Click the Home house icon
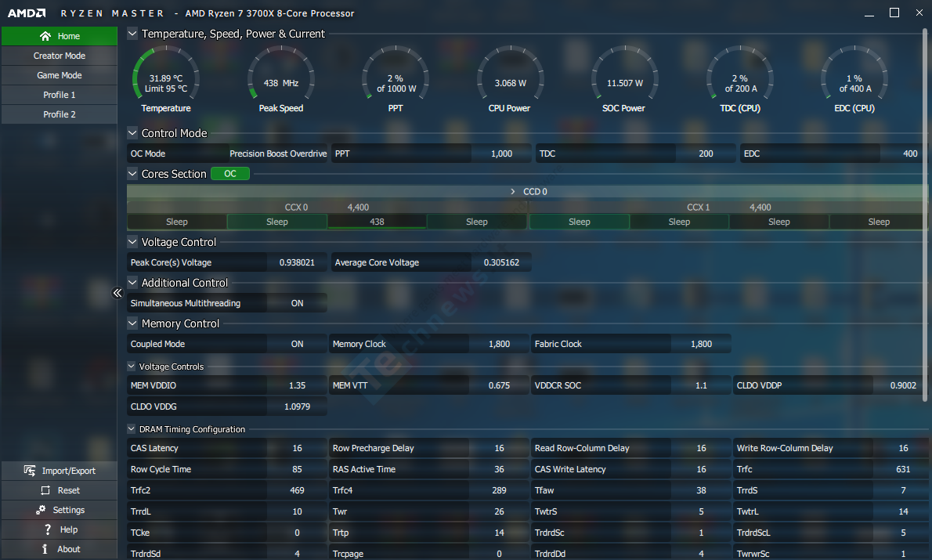 [x=45, y=36]
